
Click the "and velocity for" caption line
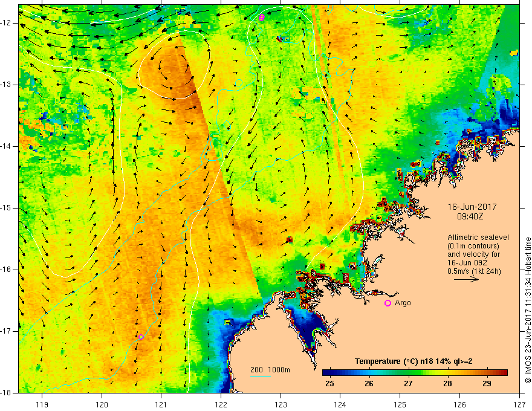point(473,254)
